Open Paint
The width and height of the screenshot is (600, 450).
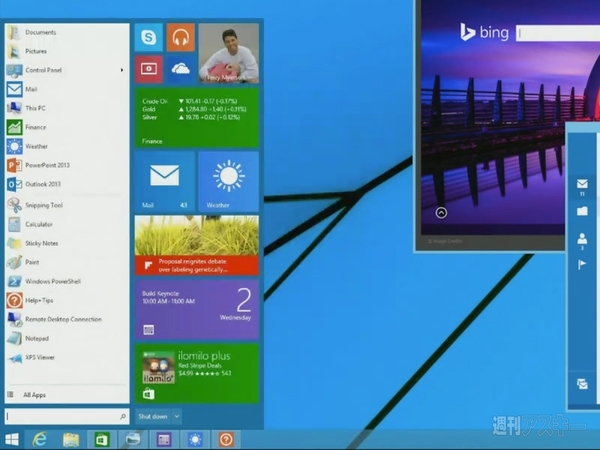click(67, 262)
